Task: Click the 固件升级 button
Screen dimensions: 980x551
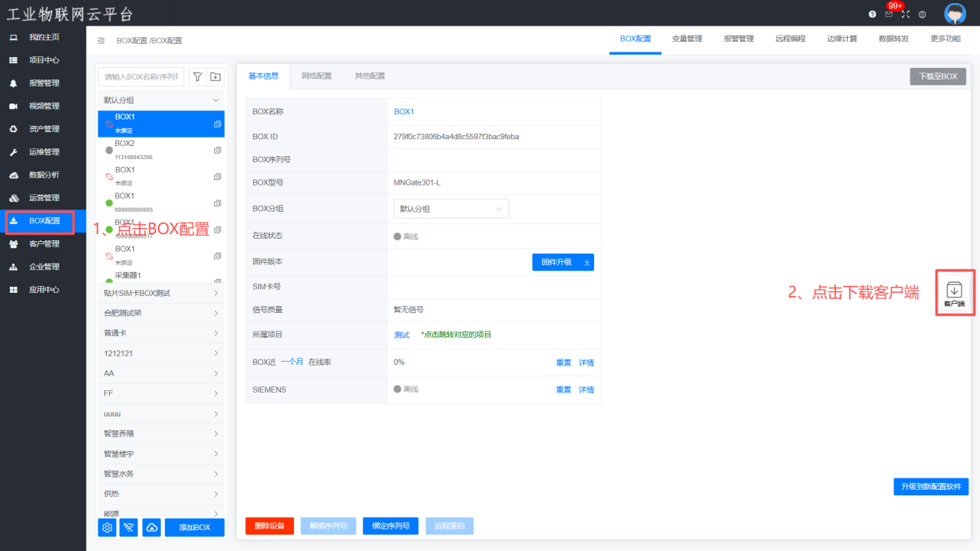Action: coord(562,262)
